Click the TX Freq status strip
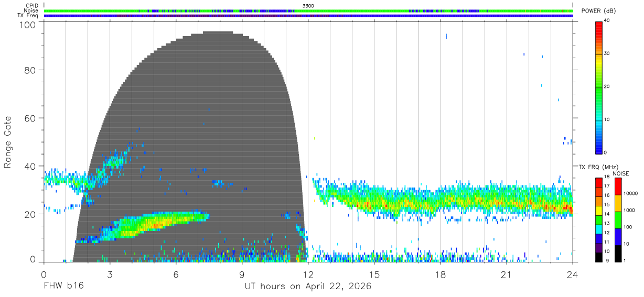Screen dimensions: 644x297 point(308,16)
